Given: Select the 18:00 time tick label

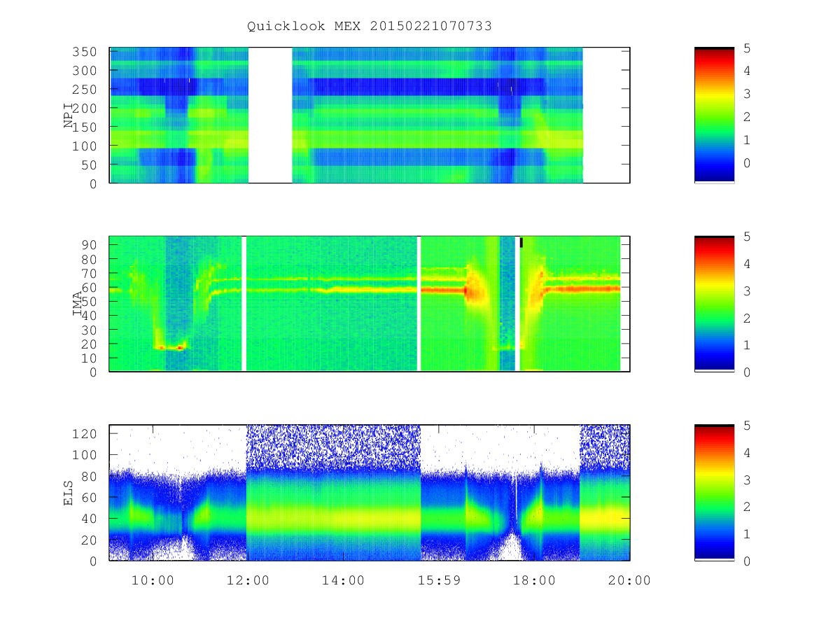Looking at the screenshot, I should pyautogui.click(x=535, y=580).
